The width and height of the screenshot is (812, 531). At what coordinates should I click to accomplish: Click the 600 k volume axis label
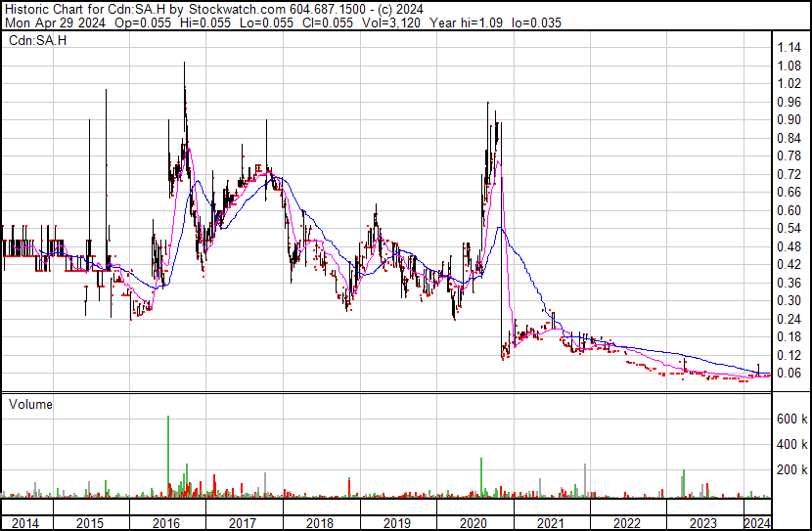(791, 419)
